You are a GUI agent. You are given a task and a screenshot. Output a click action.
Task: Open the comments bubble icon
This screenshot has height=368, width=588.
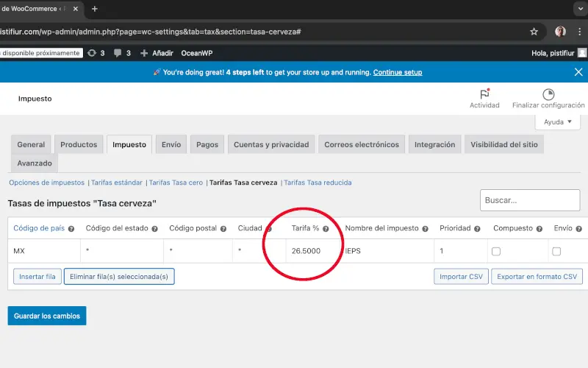(x=122, y=53)
